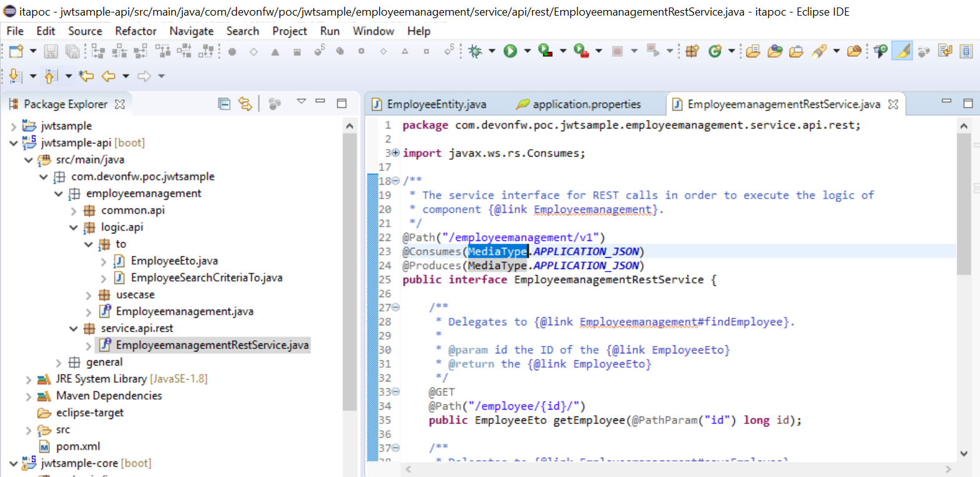Click Collapse All in Package Explorer
This screenshot has width=980, height=477.
pyautogui.click(x=224, y=104)
